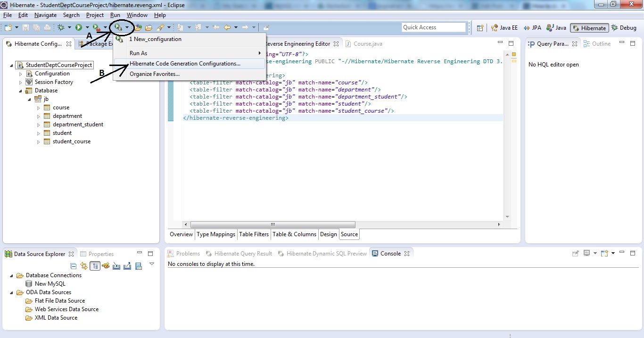The width and height of the screenshot is (644, 338).
Task: Click New Connection Profile icon in Data Source Explorer
Action: (x=106, y=266)
